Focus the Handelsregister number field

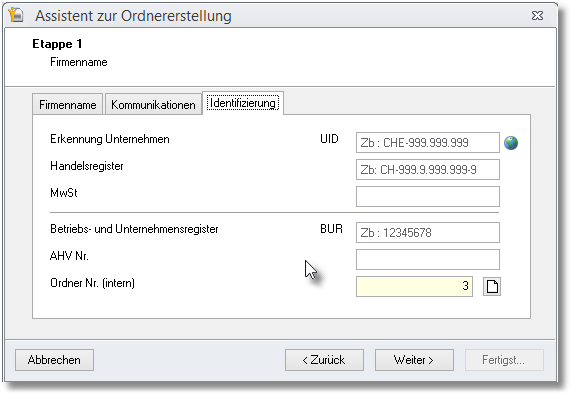coord(428,170)
